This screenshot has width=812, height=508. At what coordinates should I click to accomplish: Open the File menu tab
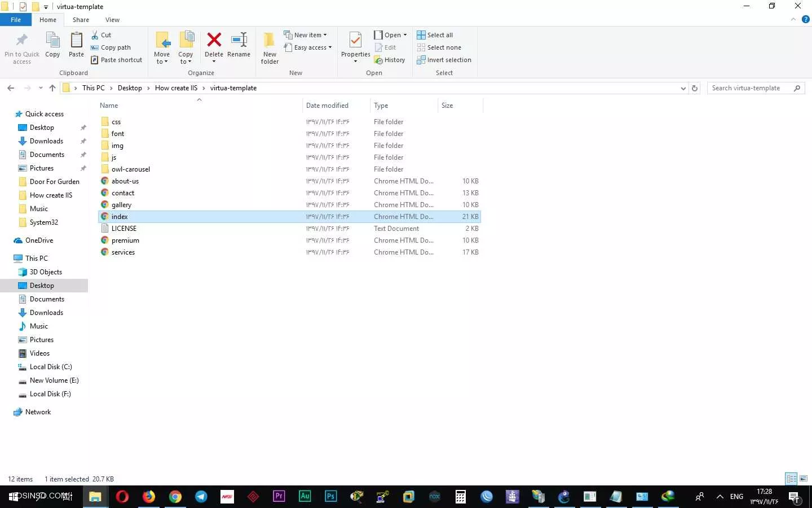pyautogui.click(x=16, y=20)
